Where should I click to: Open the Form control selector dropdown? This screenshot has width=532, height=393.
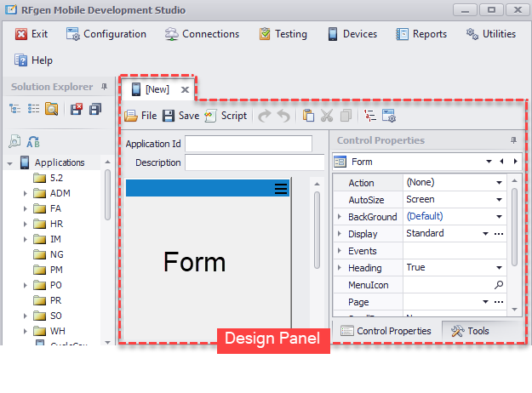coord(489,162)
